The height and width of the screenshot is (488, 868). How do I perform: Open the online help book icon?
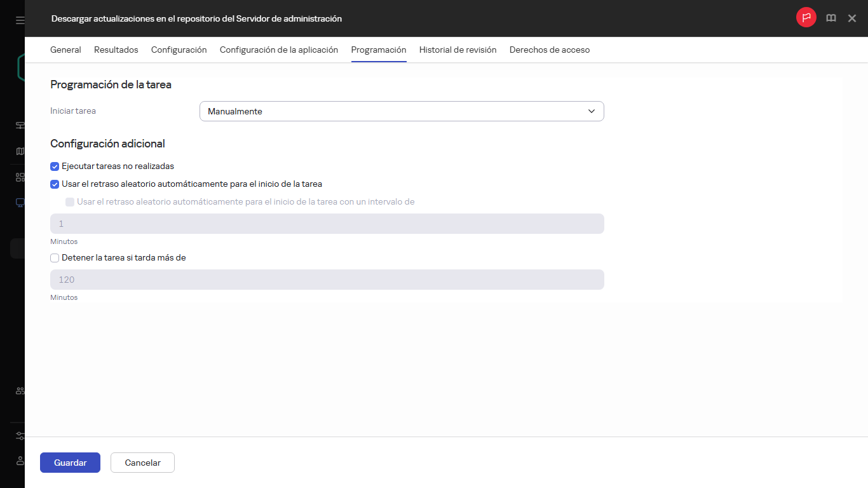[x=831, y=18]
